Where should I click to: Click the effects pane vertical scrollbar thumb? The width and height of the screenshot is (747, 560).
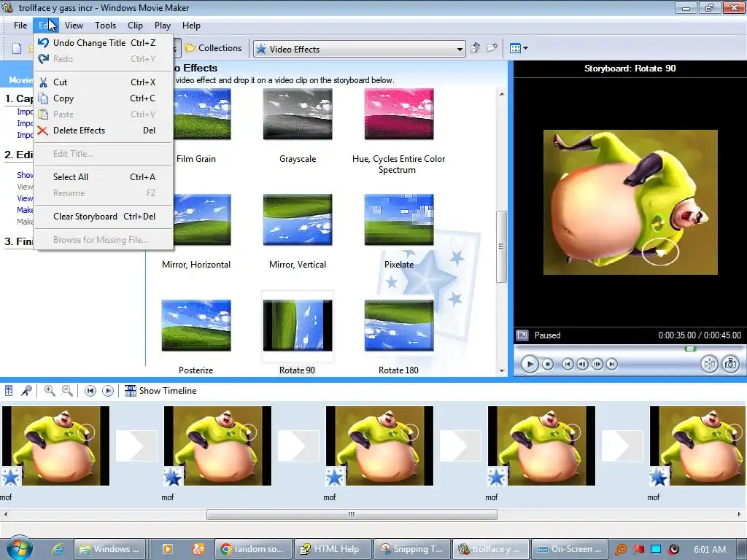[501, 246]
